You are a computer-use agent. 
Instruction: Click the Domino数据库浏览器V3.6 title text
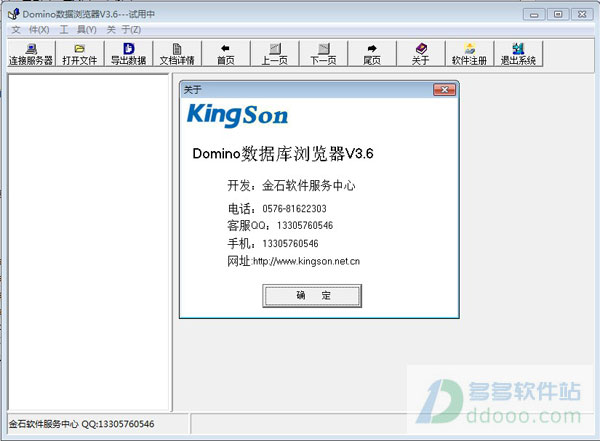click(x=283, y=154)
